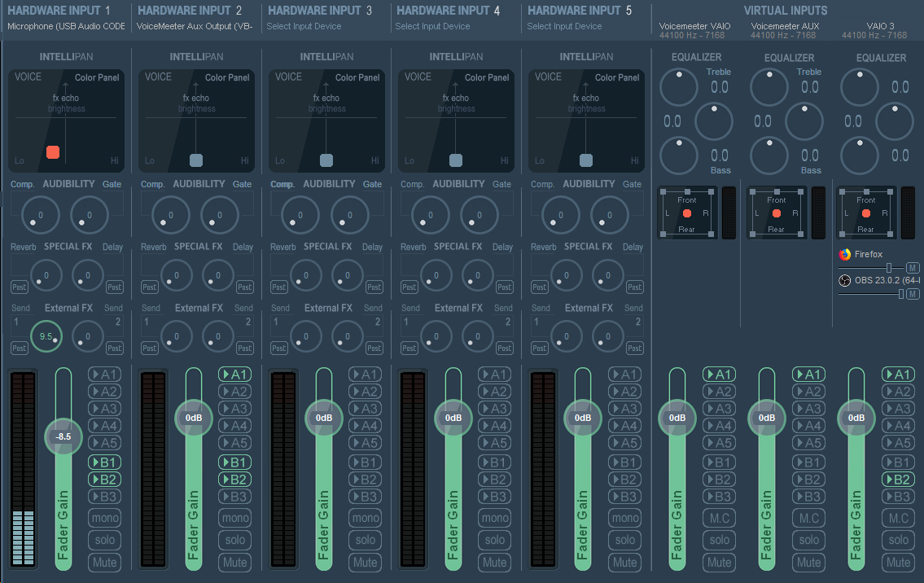Click the red pan dot in VAIO 3 panel

(x=865, y=213)
